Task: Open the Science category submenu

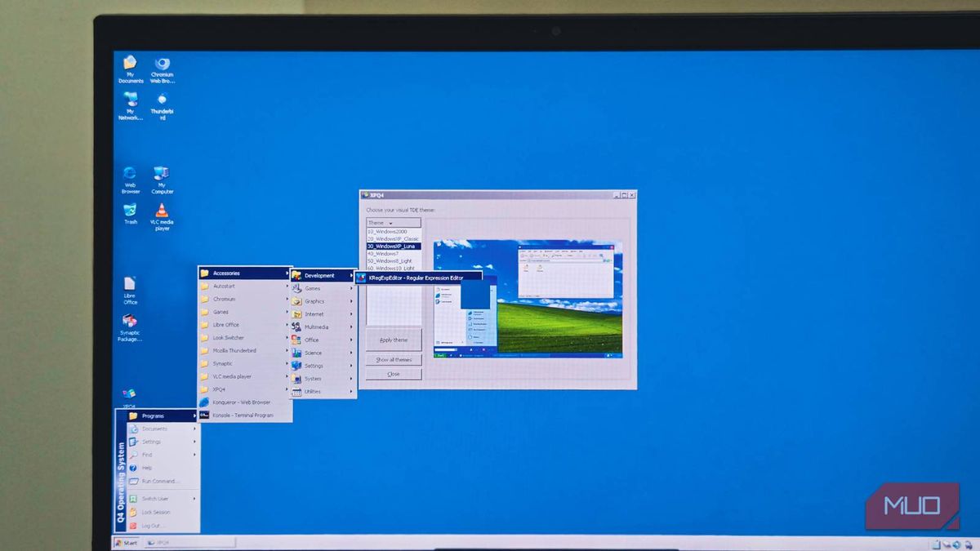Action: tap(323, 353)
